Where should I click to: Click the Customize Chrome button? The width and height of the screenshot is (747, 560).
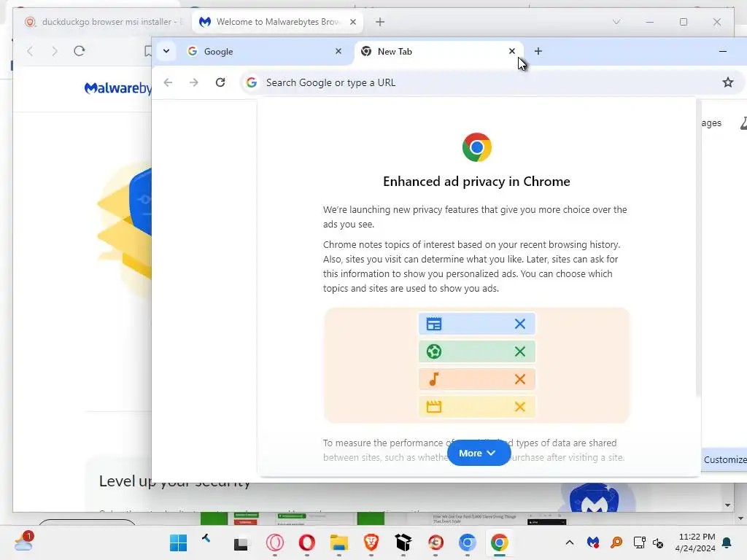click(724, 459)
